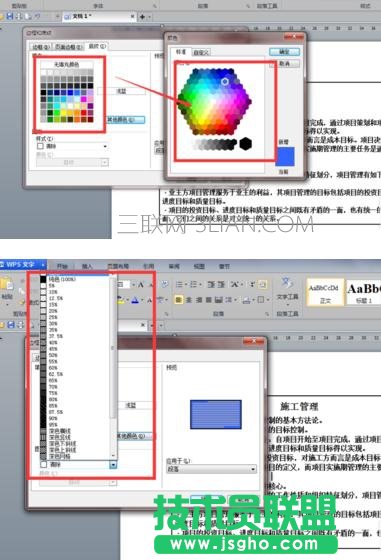Click the distributed alignment icon
Screen dimensions: 381x560
(x=219, y=300)
